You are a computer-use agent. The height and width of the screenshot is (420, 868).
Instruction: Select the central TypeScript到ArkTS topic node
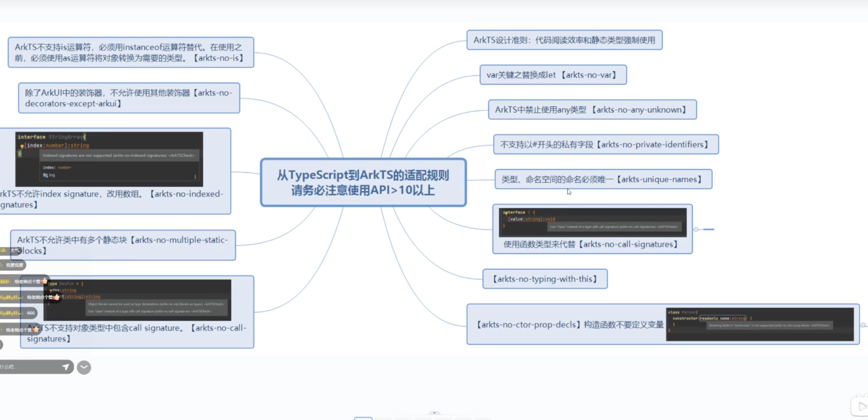[363, 183]
